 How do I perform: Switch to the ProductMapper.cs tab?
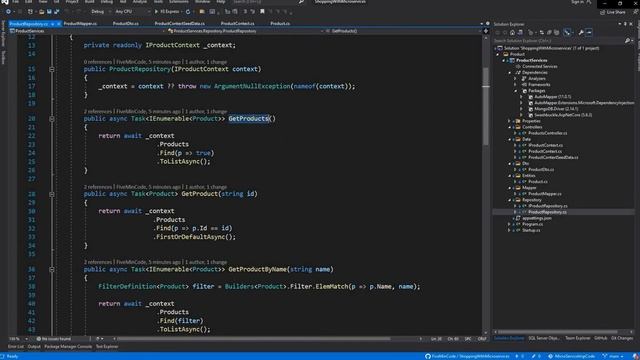pyautogui.click(x=80, y=24)
